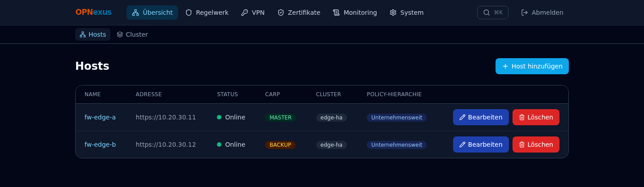Click the Hosts sub-tab network icon
Viewport: 644px width, 187px height.
coord(83,34)
